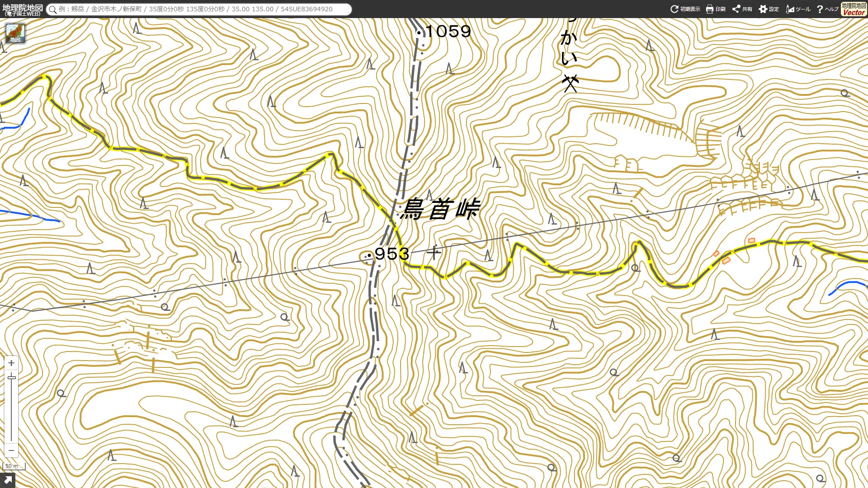Click the 1059 elevation point marker
Viewport: 868px width, 488px height.
point(419,33)
